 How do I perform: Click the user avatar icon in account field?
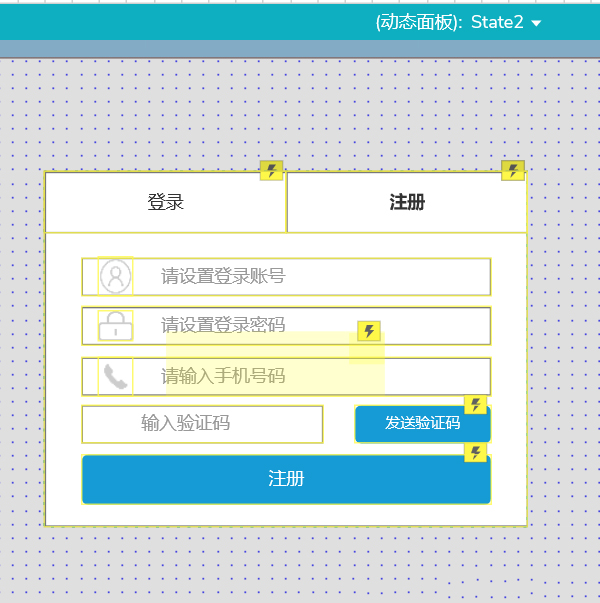click(x=115, y=276)
